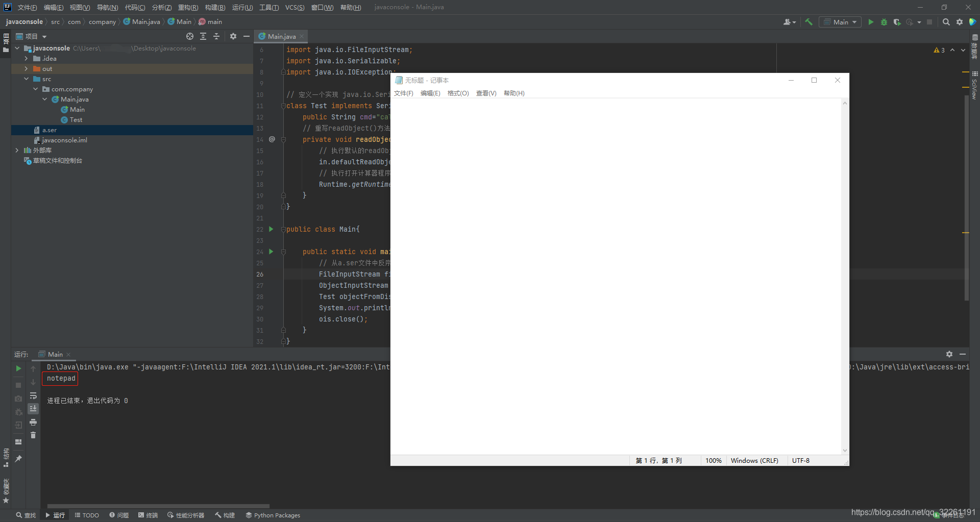The width and height of the screenshot is (980, 522).
Task: Click the pin tab icon in Run panel
Action: point(18,459)
